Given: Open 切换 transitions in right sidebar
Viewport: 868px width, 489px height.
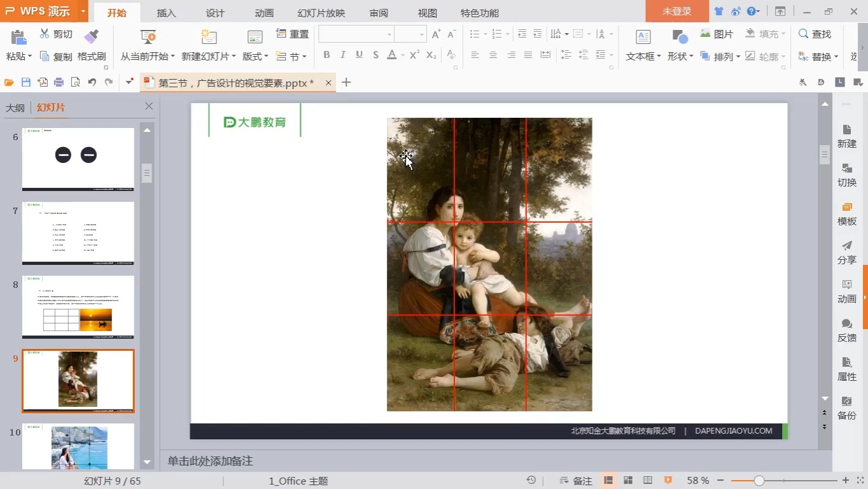Looking at the screenshot, I should tap(847, 175).
